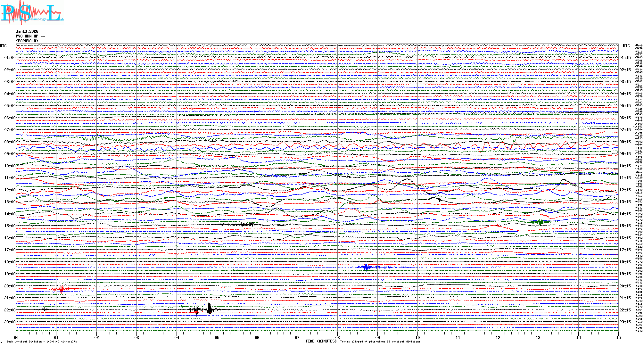Click the right UTC axis header
Image resolution: width=644 pixels, height=346 pixels.
coord(626,46)
